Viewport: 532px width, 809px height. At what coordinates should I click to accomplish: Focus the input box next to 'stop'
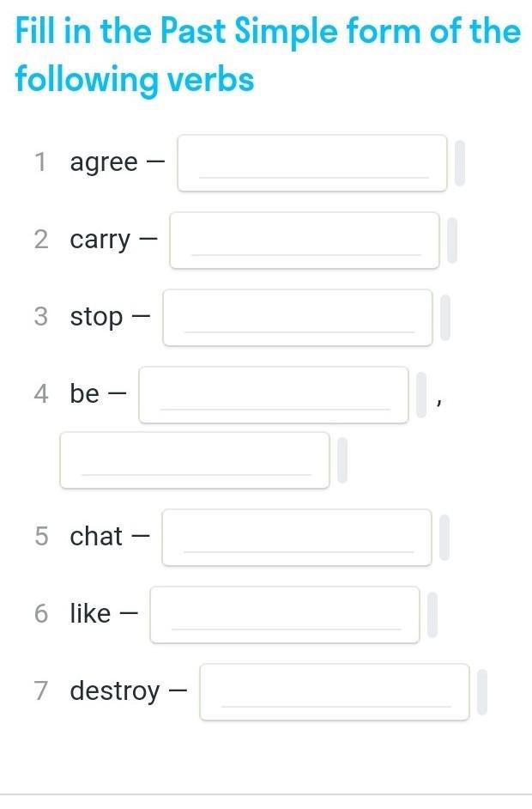(x=298, y=318)
